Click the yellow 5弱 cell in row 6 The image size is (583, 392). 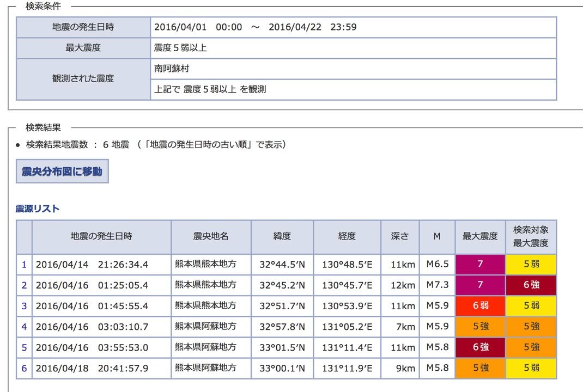coord(531,368)
